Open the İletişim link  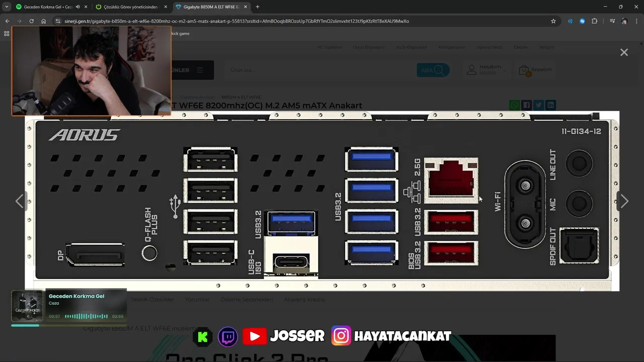[x=546, y=47]
